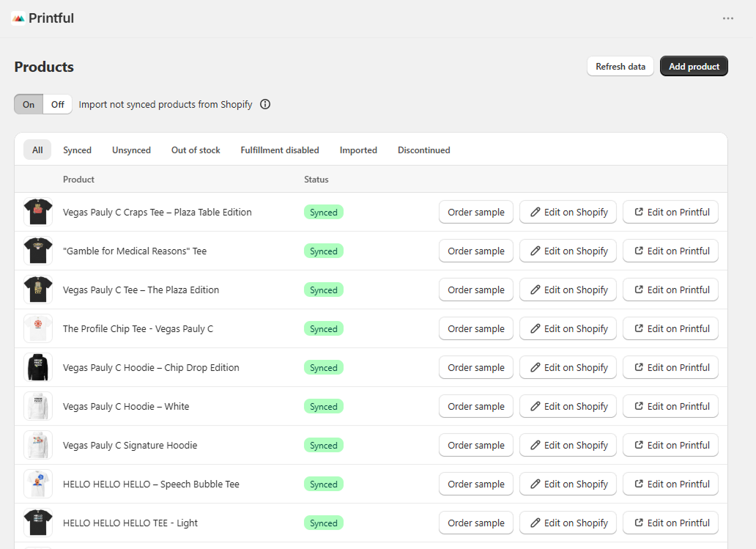Click thumbnail of The Profile Chip Tee
Image resolution: width=756 pixels, height=549 pixels.
click(x=38, y=328)
